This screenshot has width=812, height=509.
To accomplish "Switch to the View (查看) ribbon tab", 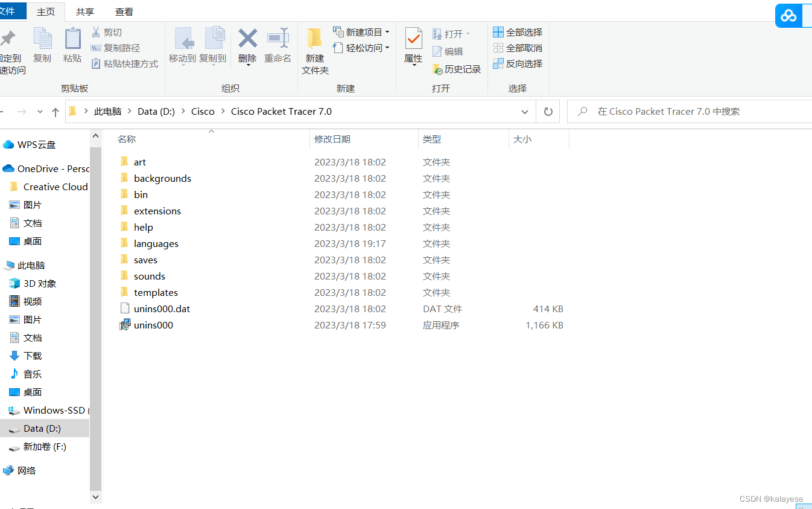I will click(x=124, y=11).
